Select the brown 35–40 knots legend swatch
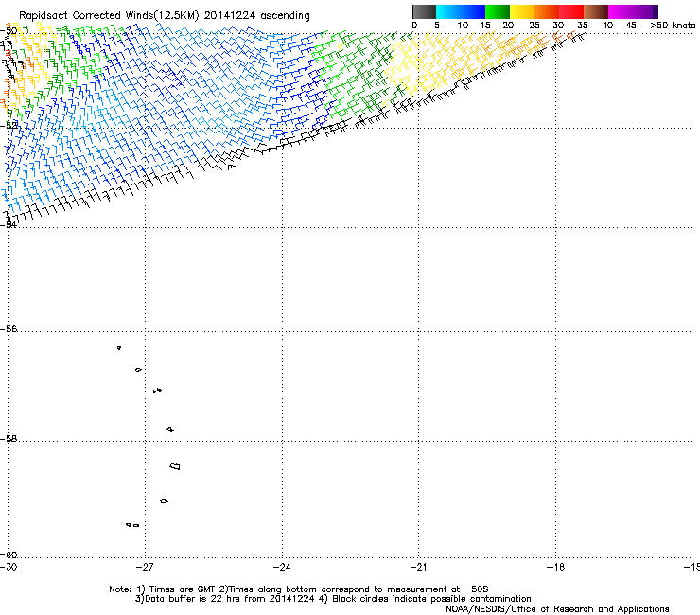 pos(596,11)
